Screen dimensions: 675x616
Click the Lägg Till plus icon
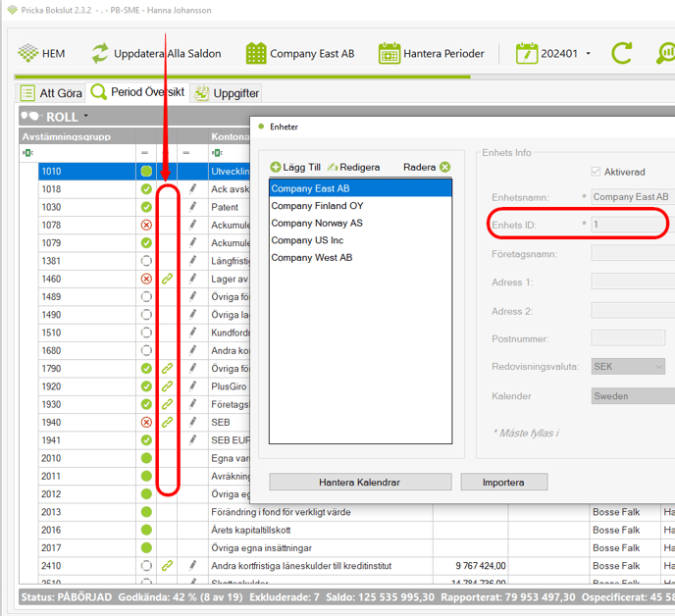[x=276, y=167]
